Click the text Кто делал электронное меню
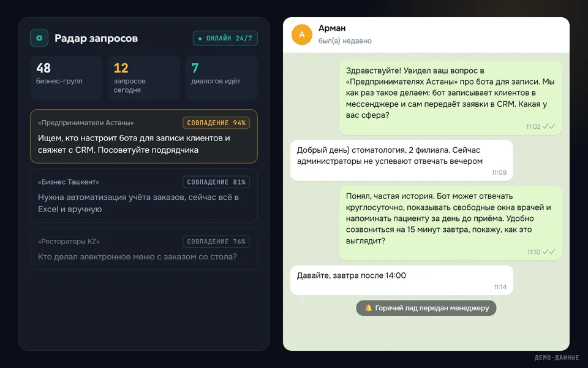This screenshot has width=588, height=368. click(x=137, y=257)
